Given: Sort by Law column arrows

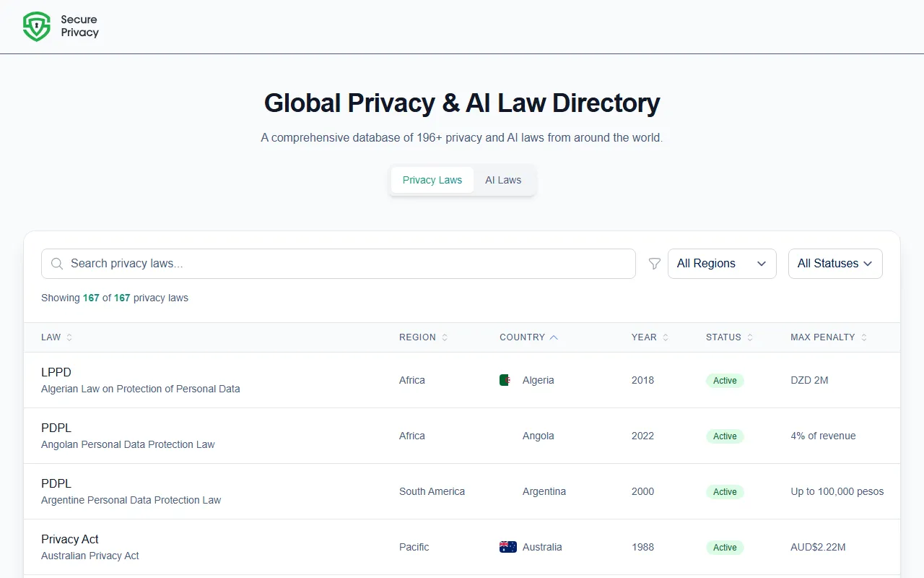Looking at the screenshot, I should pyautogui.click(x=69, y=337).
